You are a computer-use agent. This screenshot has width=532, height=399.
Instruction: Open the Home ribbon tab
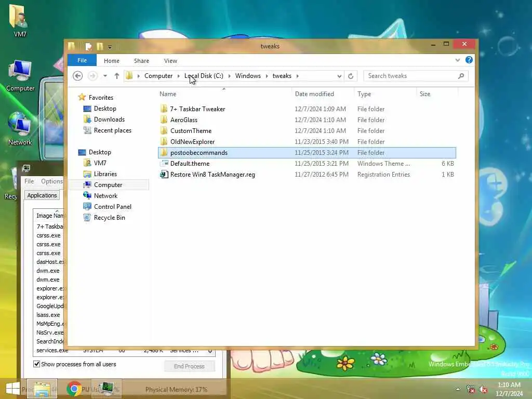point(112,61)
